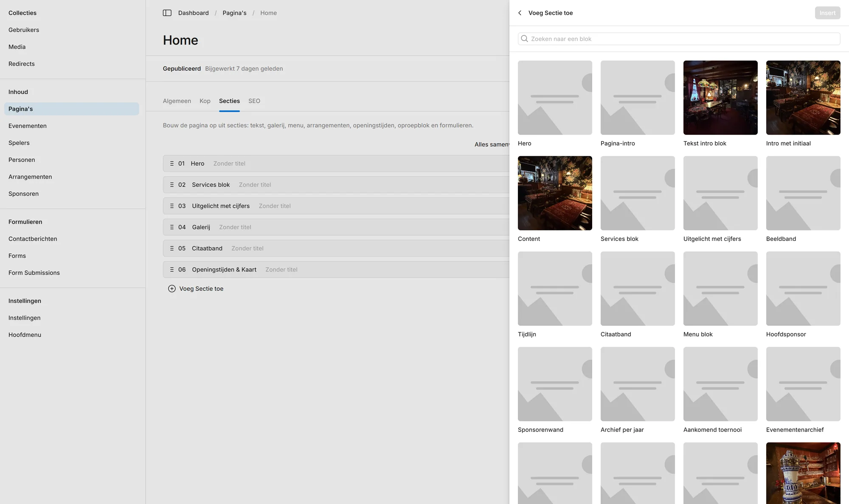Grab the drag handle of 01 Hero
Image resolution: width=849 pixels, height=504 pixels.
tap(172, 163)
